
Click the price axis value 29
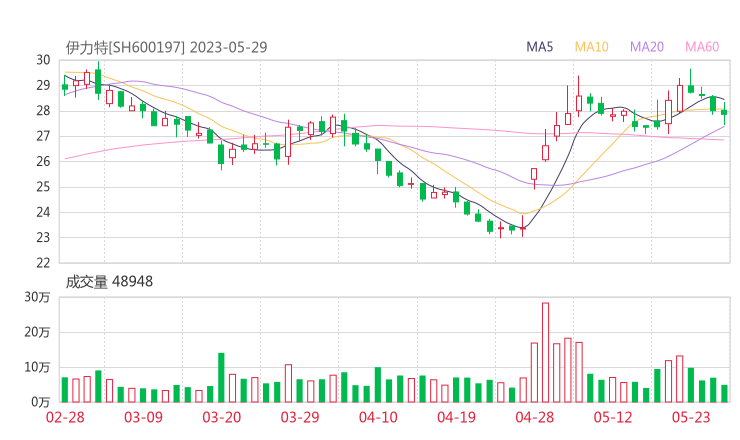pyautogui.click(x=43, y=85)
